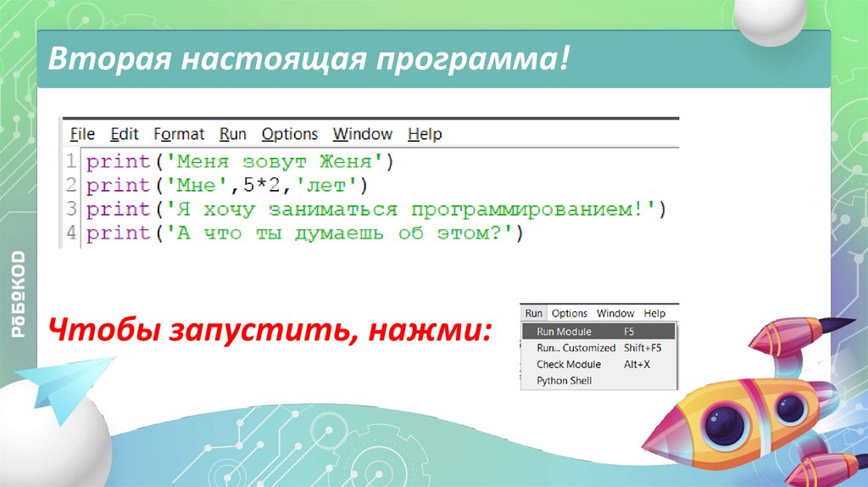Image resolution: width=868 pixels, height=487 pixels.
Task: Click line number 1 in the gutter
Action: pos(71,162)
